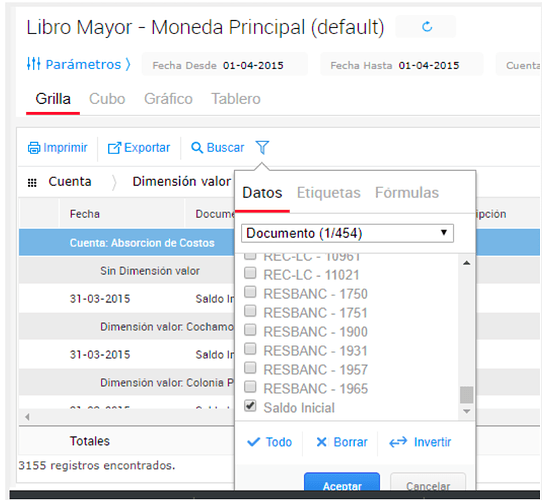Toggle the funnel filter icon
Screen dimensions: 542x500
(262, 147)
